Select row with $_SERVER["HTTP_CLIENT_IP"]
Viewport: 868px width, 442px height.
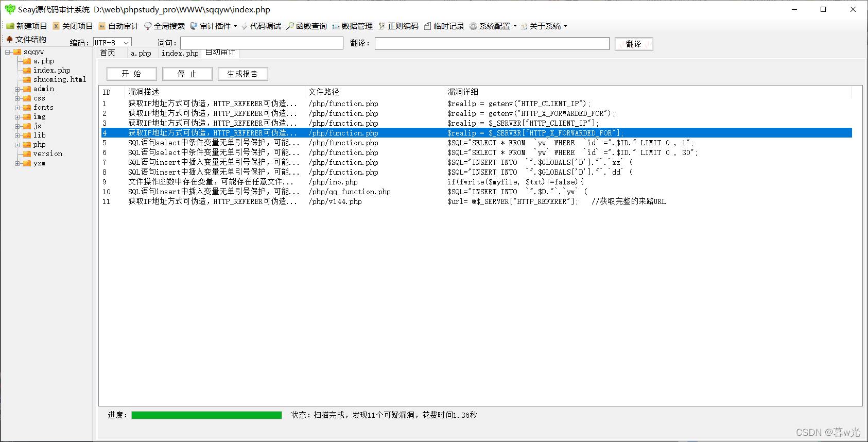point(477,123)
